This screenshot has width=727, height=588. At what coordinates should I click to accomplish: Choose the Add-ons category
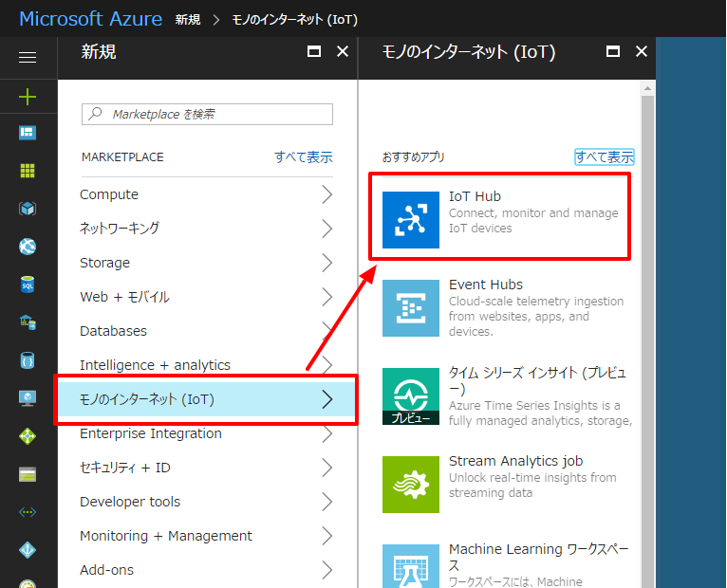[207, 570]
